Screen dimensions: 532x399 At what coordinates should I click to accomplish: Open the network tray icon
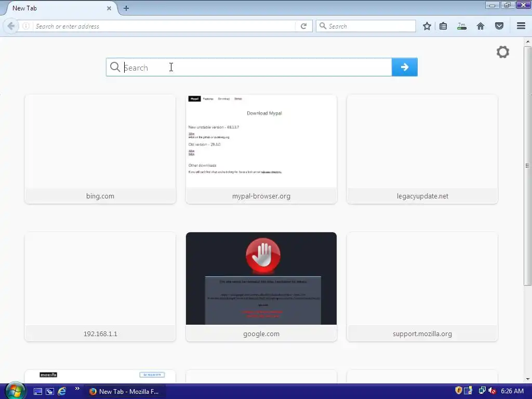click(x=482, y=391)
